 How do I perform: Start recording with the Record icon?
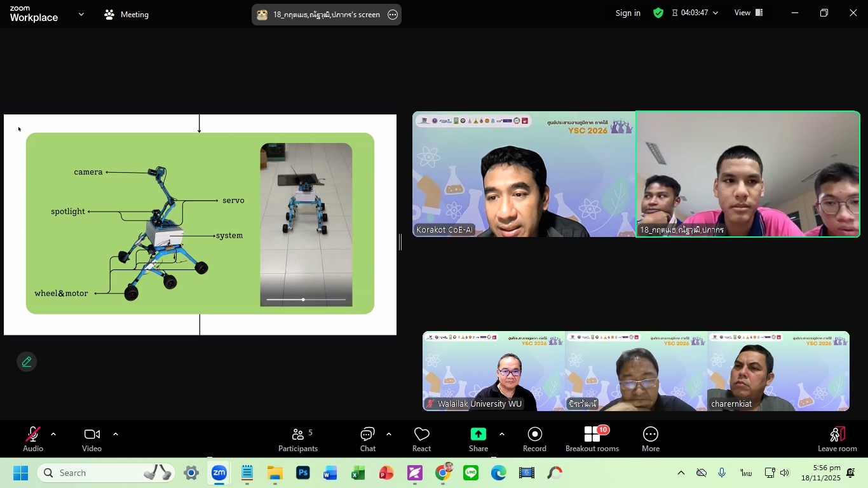[534, 439]
